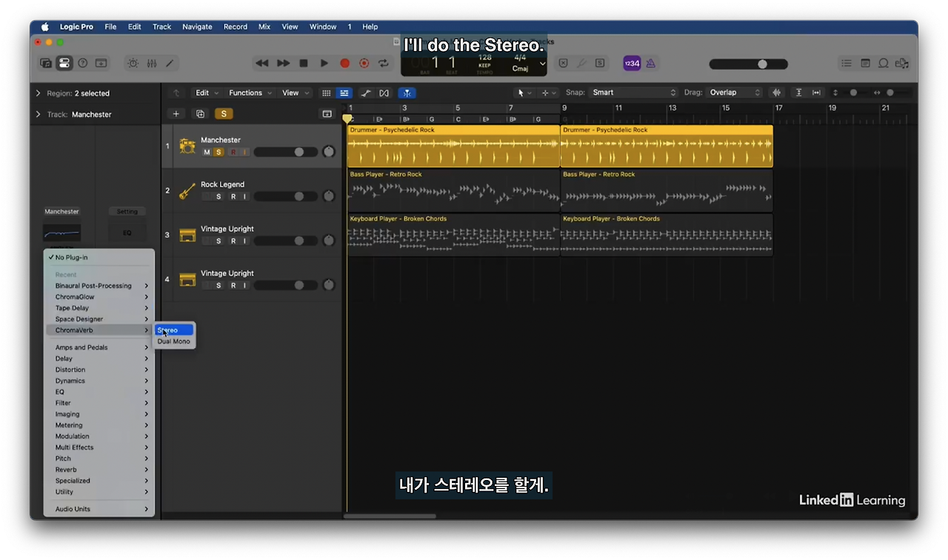
Task: Mute the Manchester track
Action: tap(207, 152)
